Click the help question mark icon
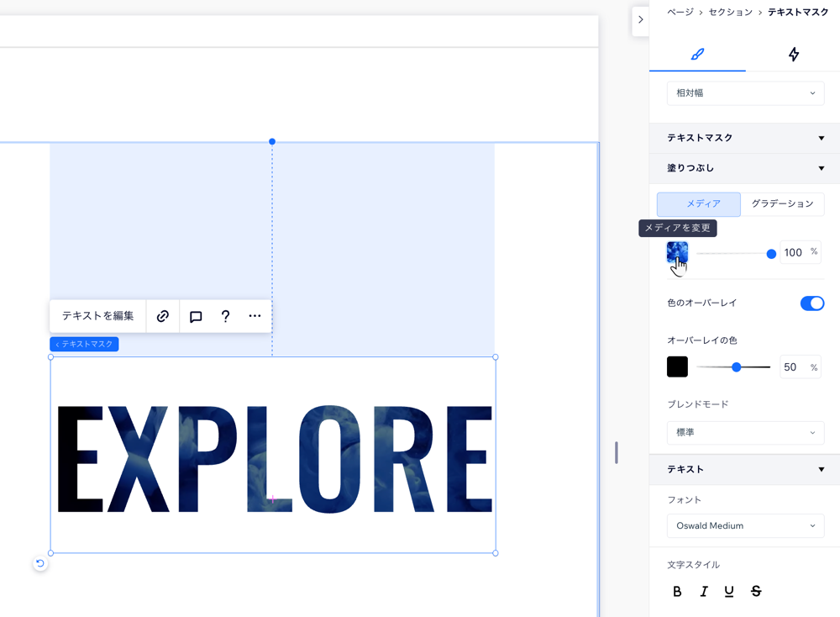 225,316
